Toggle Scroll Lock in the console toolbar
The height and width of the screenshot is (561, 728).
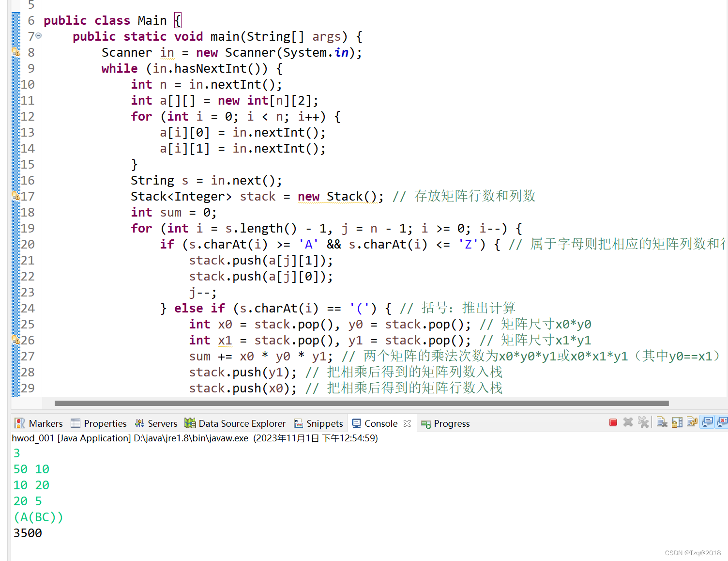677,422
